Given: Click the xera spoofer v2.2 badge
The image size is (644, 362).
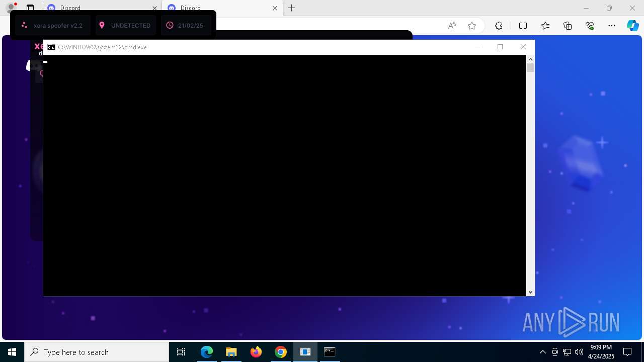Looking at the screenshot, I should click(53, 25).
